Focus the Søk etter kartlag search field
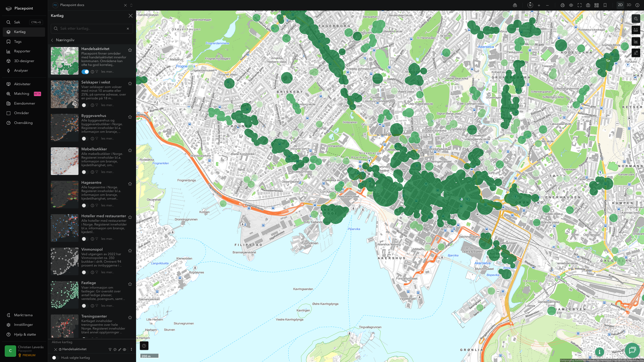The width and height of the screenshot is (644, 362). (92, 29)
